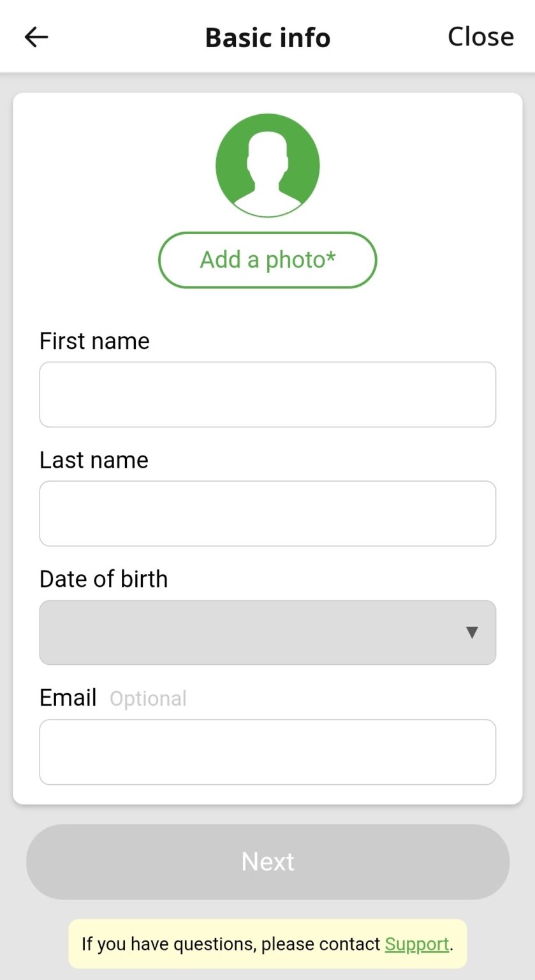Viewport: 535px width, 980px height.
Task: Go back using the left arrow
Action: tap(36, 37)
